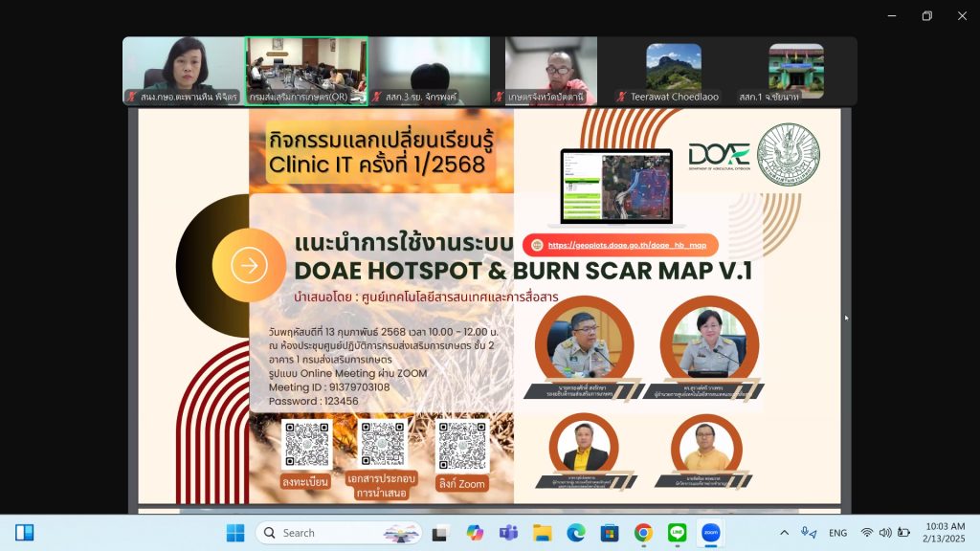Open Microsoft Teams from the taskbar
The image size is (980, 551).
pyautogui.click(x=509, y=533)
